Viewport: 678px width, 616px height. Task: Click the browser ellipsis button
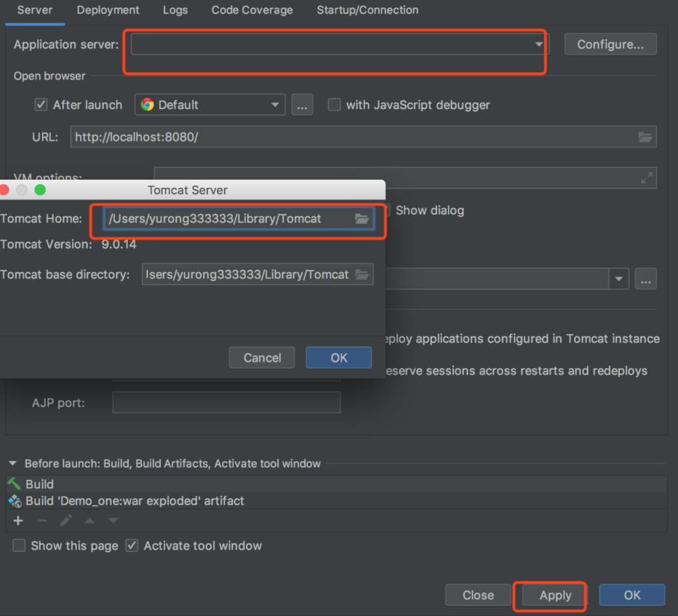[302, 105]
